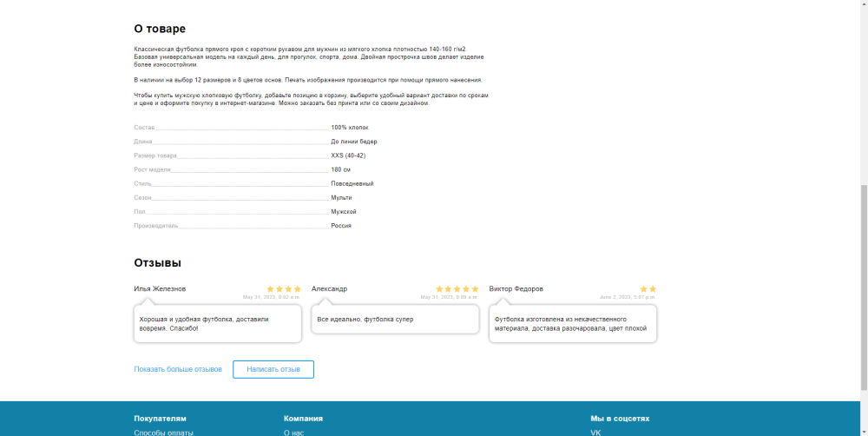The width and height of the screenshot is (868, 436).
Task: Open the VK social network link
Action: (595, 432)
